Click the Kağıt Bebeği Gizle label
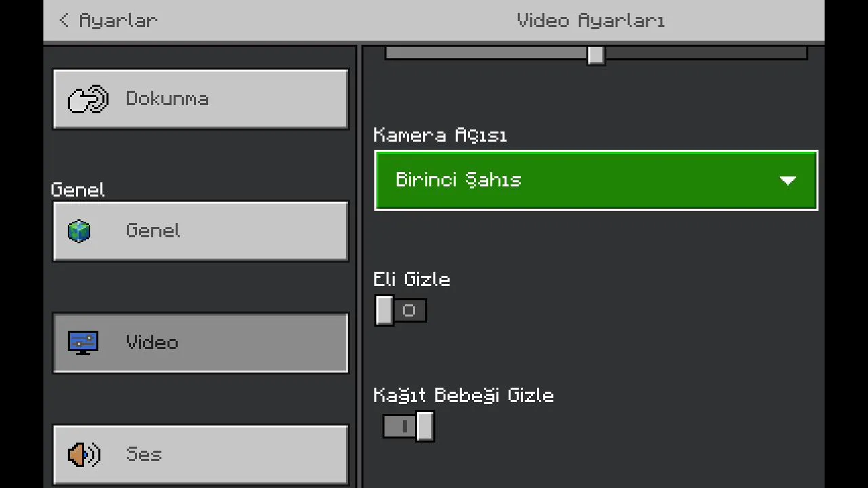868x488 pixels. [463, 395]
